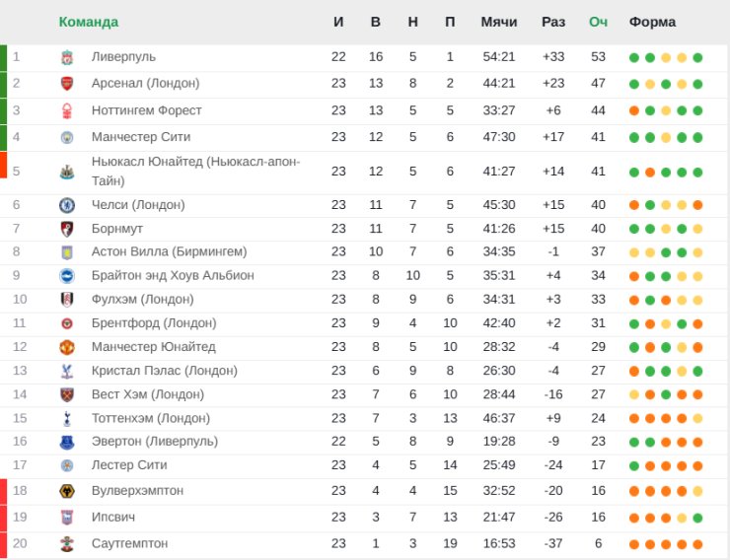
Task: Open the Борнмут team link
Action: pos(117,229)
